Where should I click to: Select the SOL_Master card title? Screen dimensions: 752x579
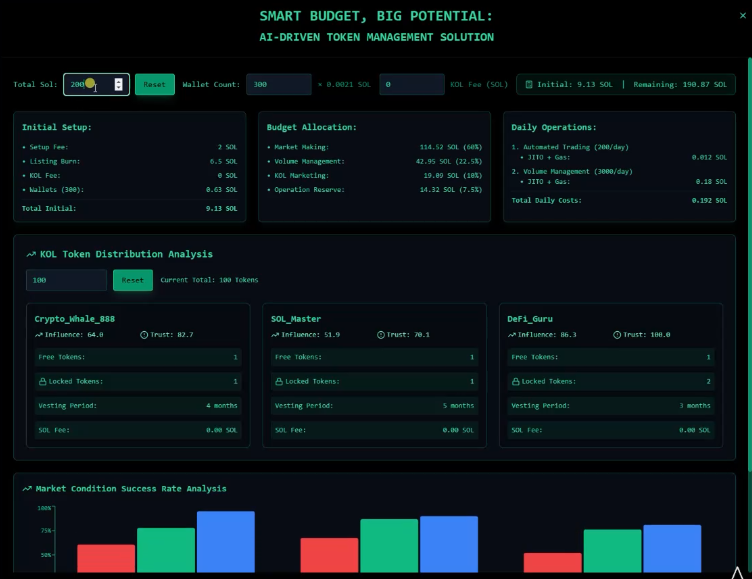[296, 319]
